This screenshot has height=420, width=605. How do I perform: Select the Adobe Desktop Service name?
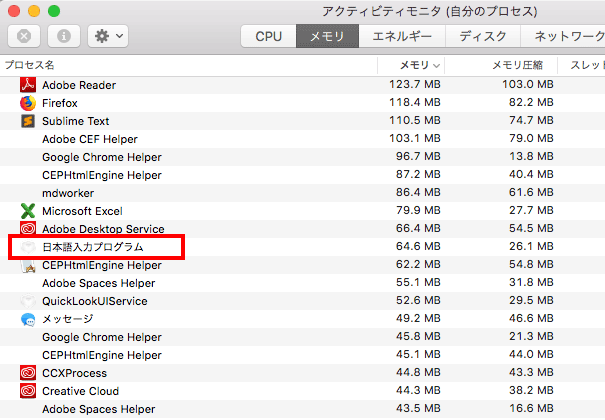pos(103,229)
